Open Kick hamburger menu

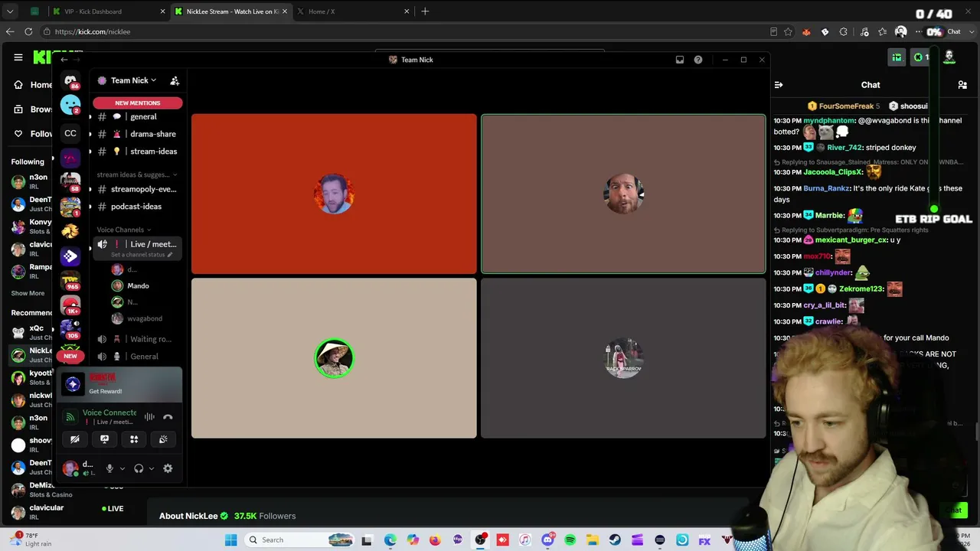18,57
